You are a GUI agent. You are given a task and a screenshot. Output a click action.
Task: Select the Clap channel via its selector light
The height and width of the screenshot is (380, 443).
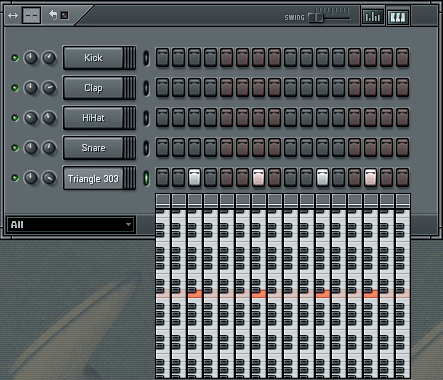click(x=146, y=88)
